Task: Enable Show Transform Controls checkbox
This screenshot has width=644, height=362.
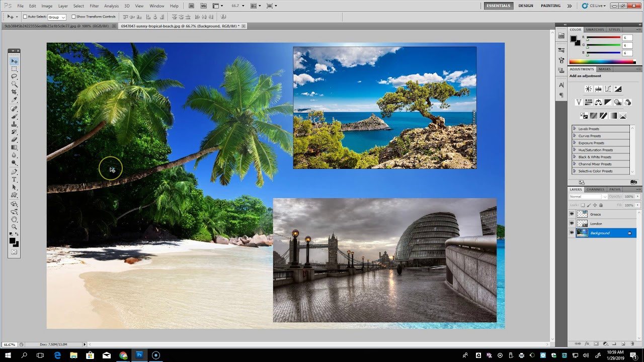Action: pos(73,17)
